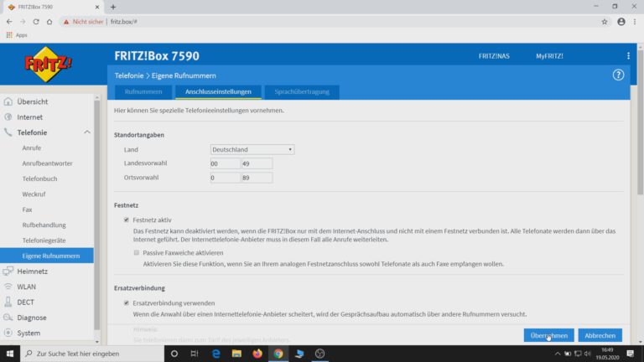Open Firefox from the taskbar

257,354
